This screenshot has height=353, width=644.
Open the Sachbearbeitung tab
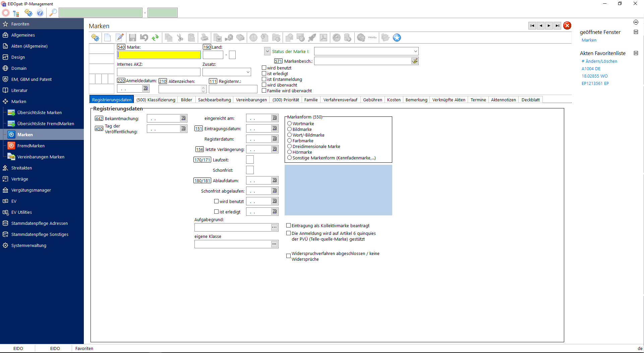pyautogui.click(x=215, y=100)
